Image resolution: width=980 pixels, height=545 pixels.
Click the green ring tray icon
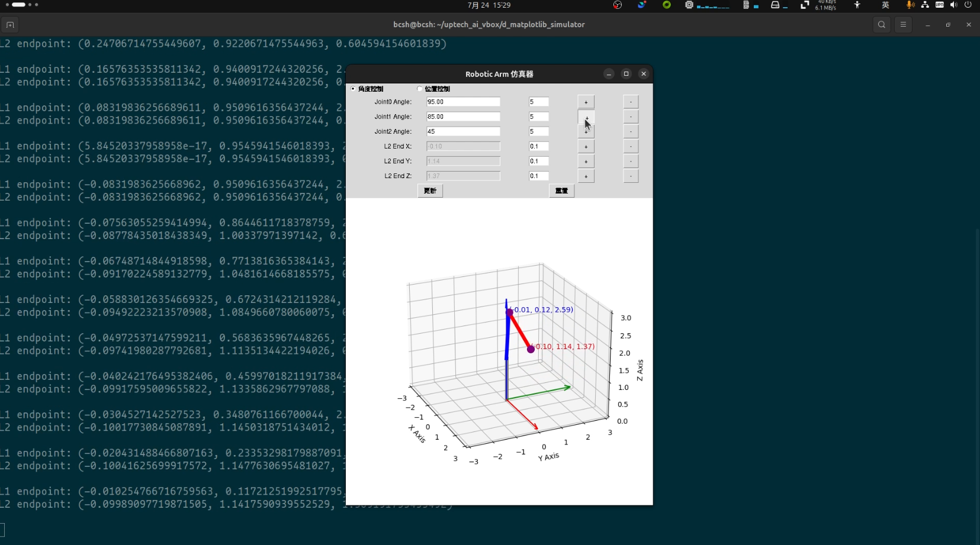(667, 5)
